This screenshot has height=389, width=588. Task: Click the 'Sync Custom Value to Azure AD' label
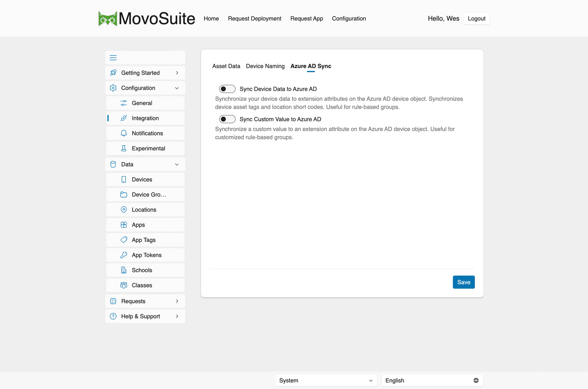pyautogui.click(x=280, y=119)
